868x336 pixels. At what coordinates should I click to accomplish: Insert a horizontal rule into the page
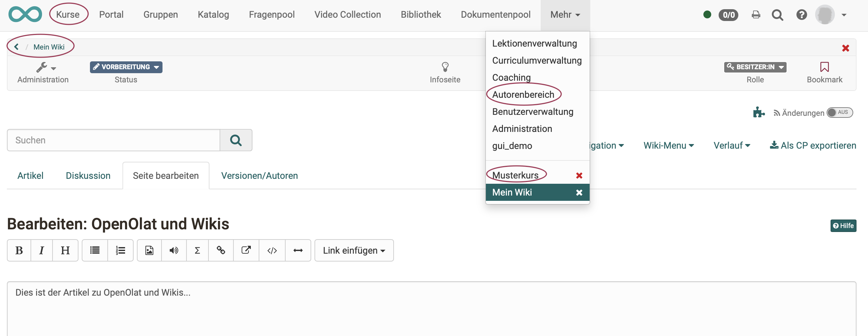point(298,250)
